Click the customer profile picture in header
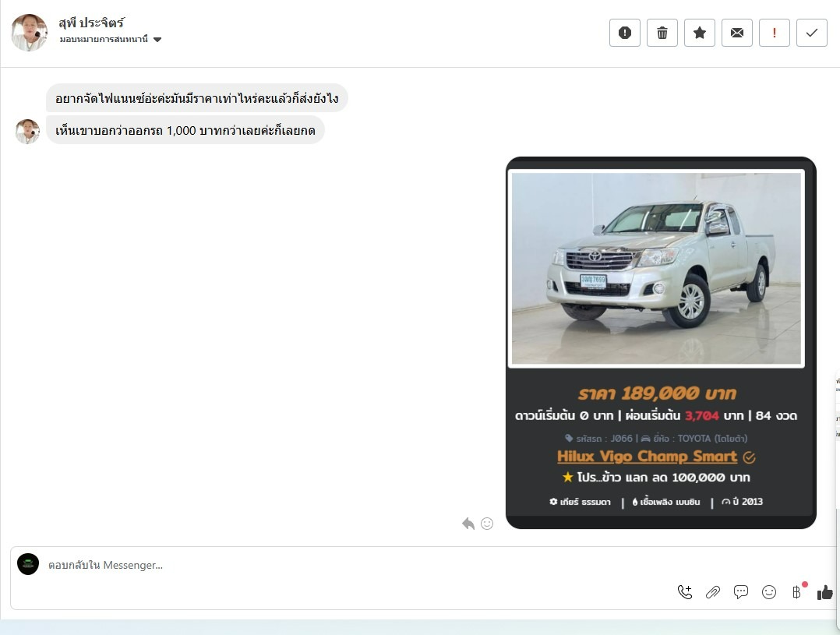Image resolution: width=840 pixels, height=635 pixels. 29,32
